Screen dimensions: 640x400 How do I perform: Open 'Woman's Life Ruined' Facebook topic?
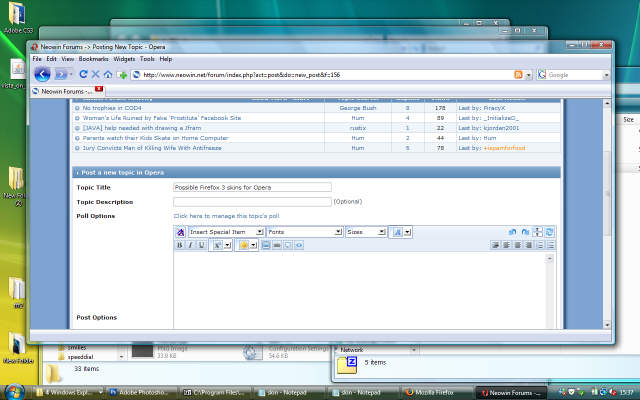click(162, 118)
